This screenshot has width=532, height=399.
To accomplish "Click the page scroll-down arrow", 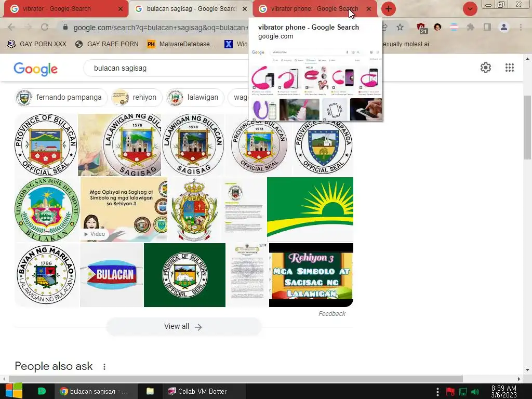I will pos(527,370).
